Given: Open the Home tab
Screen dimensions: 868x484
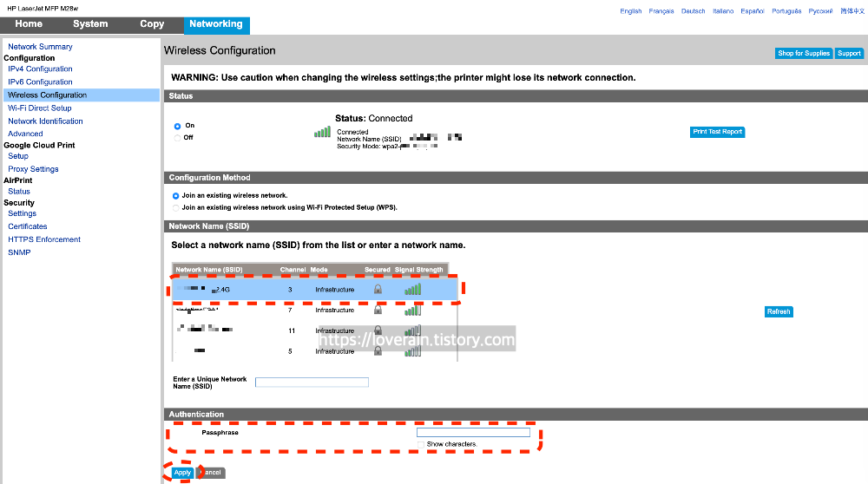Looking at the screenshot, I should point(29,23).
